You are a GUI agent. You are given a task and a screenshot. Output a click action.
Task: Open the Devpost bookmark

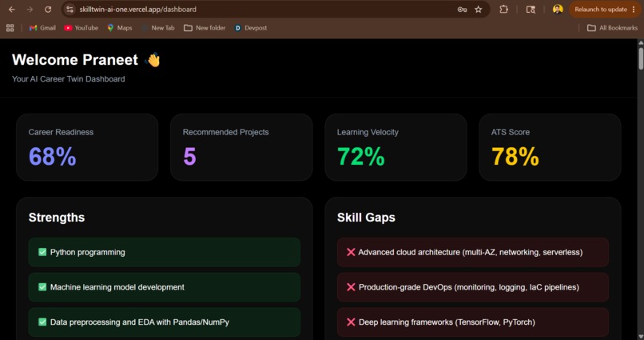pyautogui.click(x=251, y=28)
